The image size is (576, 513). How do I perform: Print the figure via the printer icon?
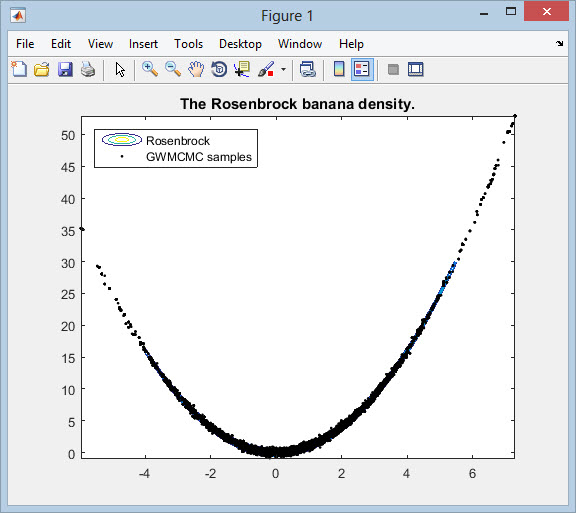click(x=88, y=69)
